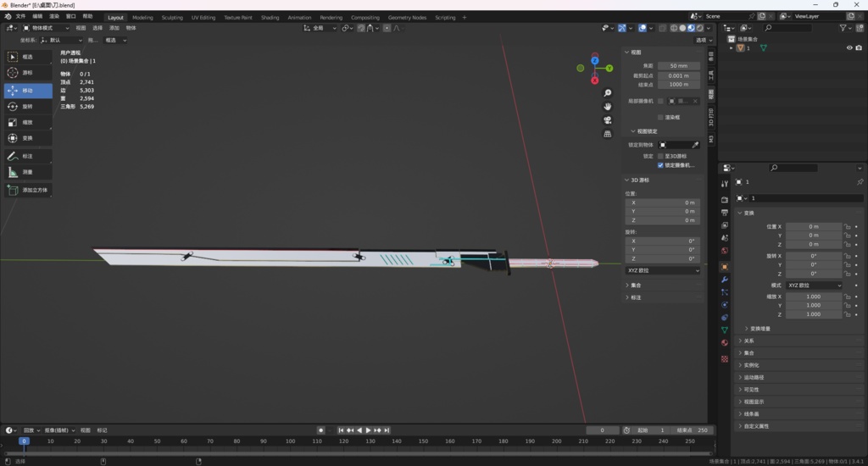This screenshot has height=466, width=868.
Task: Choose the 旋转 rotate tool
Action: [x=28, y=106]
